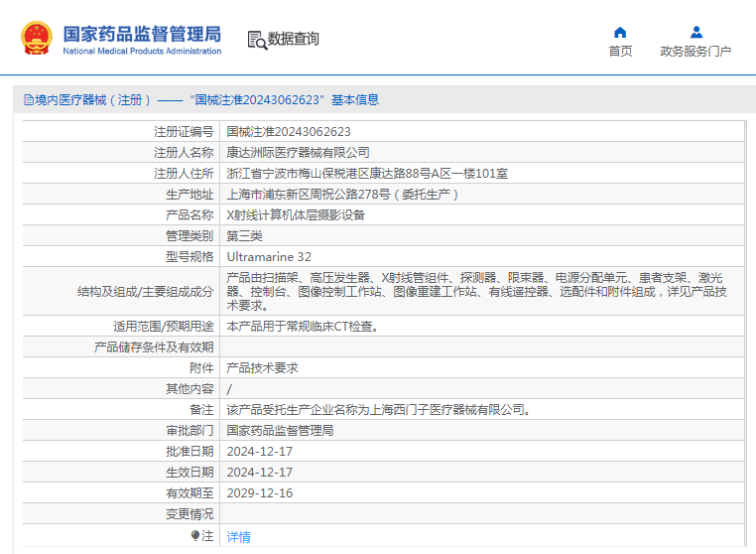This screenshot has height=554, width=756.
Task: Click approval department value 国家药品监督管理局
Action: pos(280,431)
